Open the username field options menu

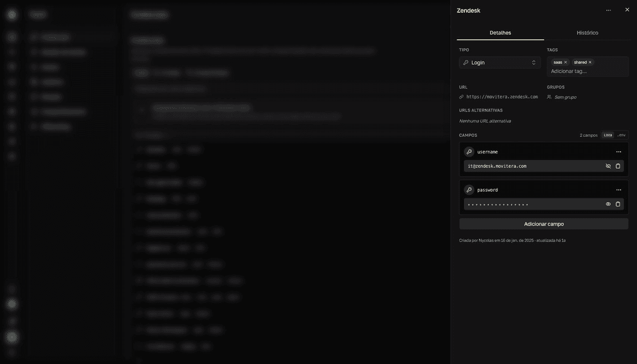pyautogui.click(x=618, y=152)
